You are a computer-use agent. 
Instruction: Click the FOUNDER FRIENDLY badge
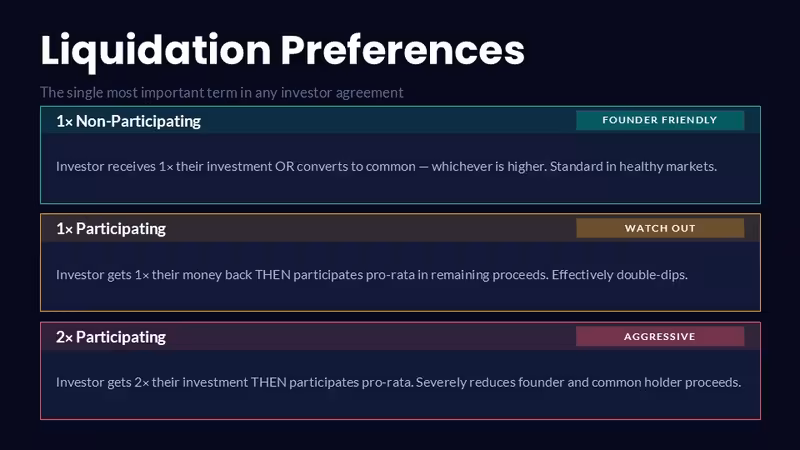(660, 120)
